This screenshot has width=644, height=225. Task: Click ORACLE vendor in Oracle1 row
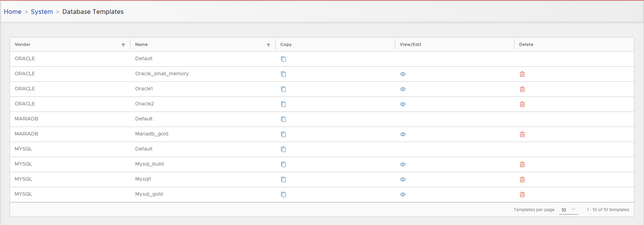coord(25,89)
